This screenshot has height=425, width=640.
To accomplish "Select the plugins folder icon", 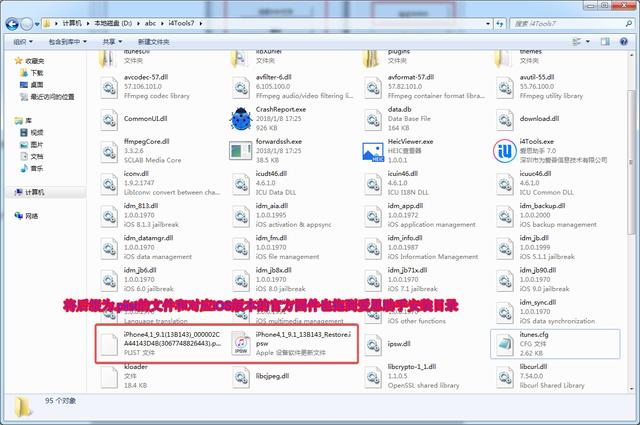I will pyautogui.click(x=371, y=58).
